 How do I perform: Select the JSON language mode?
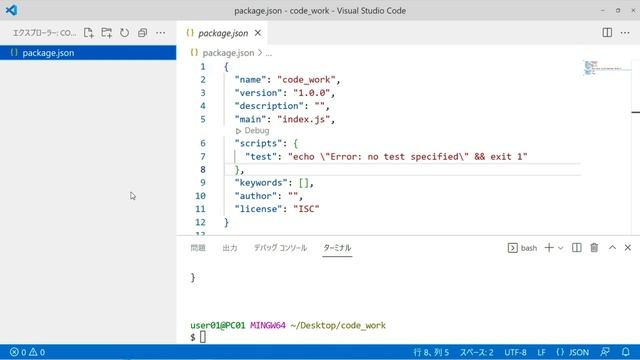pyautogui.click(x=573, y=352)
